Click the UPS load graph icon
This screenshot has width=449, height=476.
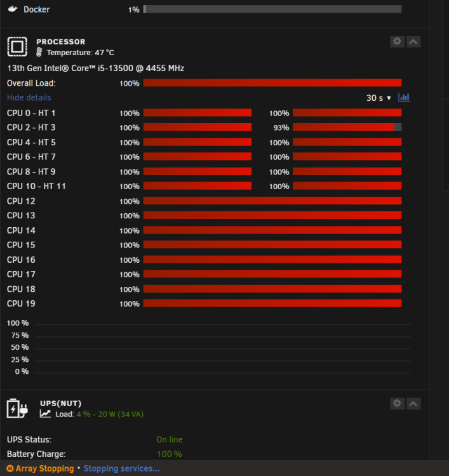(x=45, y=414)
